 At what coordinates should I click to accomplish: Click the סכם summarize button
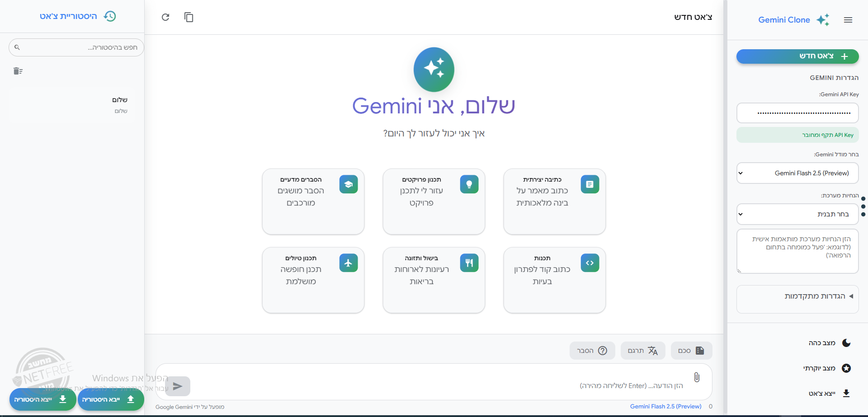coord(691,351)
